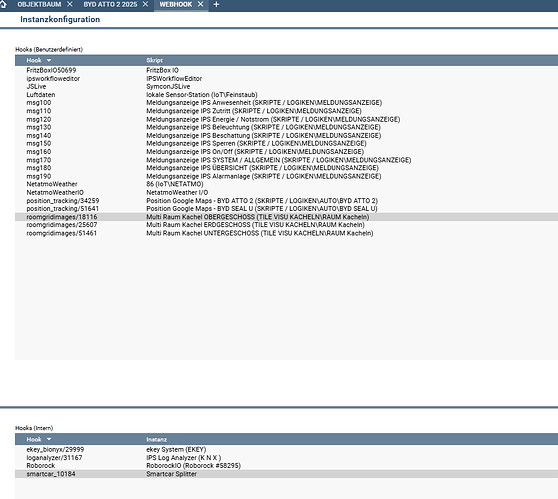Switch to the BYD ATTO 2 2025 tab
The height and width of the screenshot is (499, 558).
pos(110,4)
